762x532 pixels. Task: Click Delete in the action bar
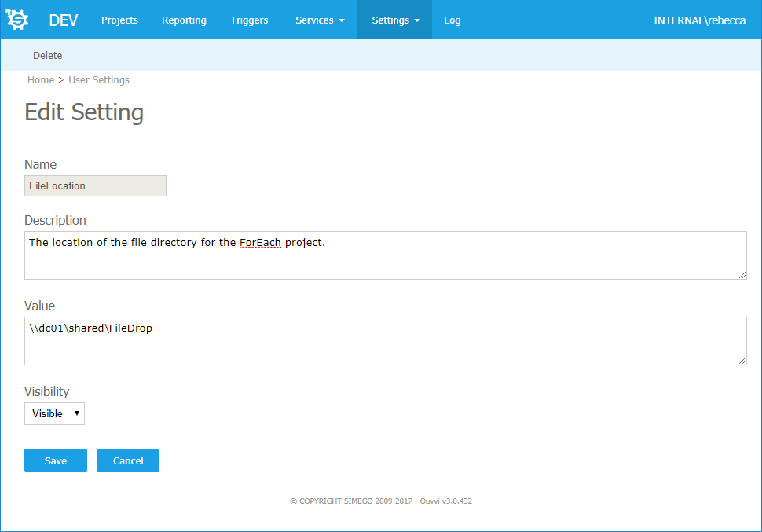(x=48, y=56)
